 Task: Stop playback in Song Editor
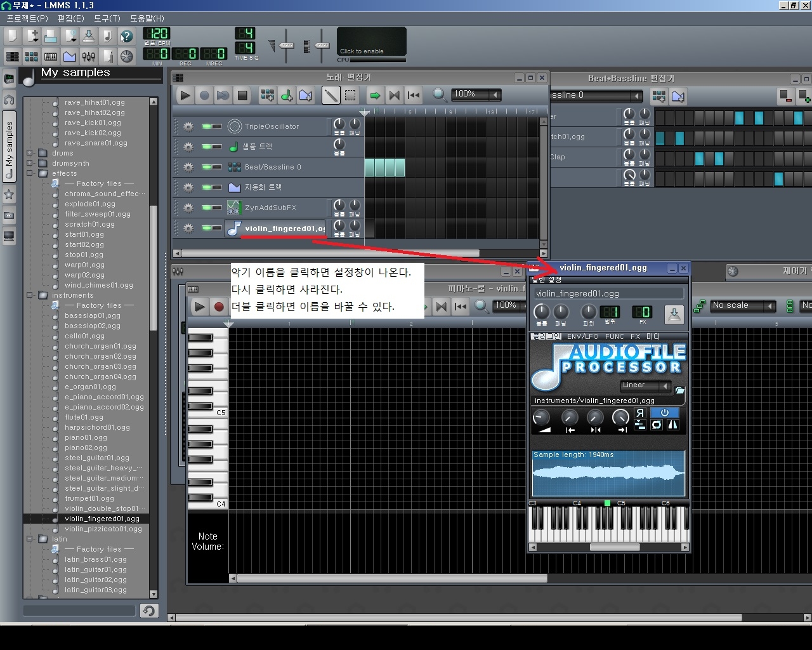pyautogui.click(x=242, y=96)
